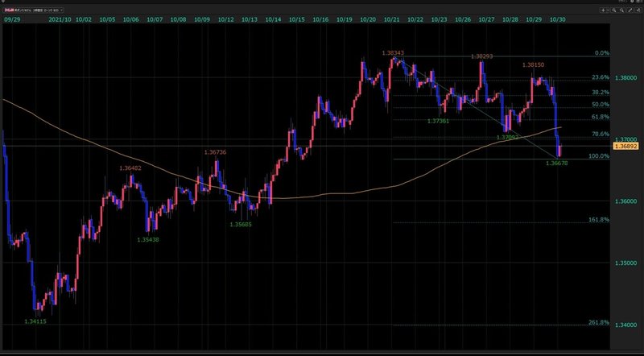Screen dimensions: 644x356
Task: Click the 1.36736 high price label
Action: [215, 152]
